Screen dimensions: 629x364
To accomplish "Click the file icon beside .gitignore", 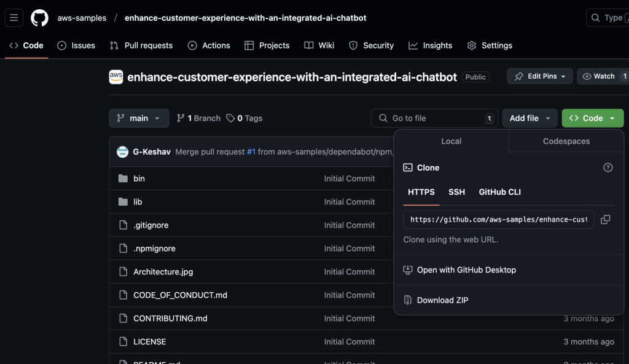I will coord(123,225).
